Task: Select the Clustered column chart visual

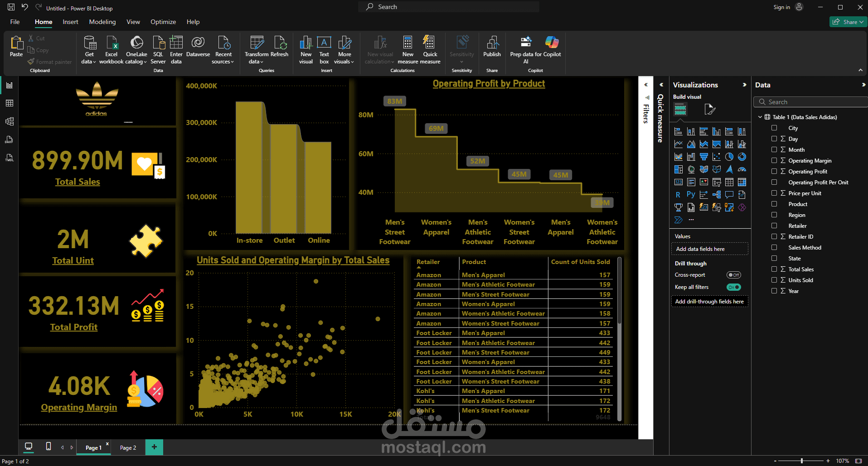Action: (716, 132)
